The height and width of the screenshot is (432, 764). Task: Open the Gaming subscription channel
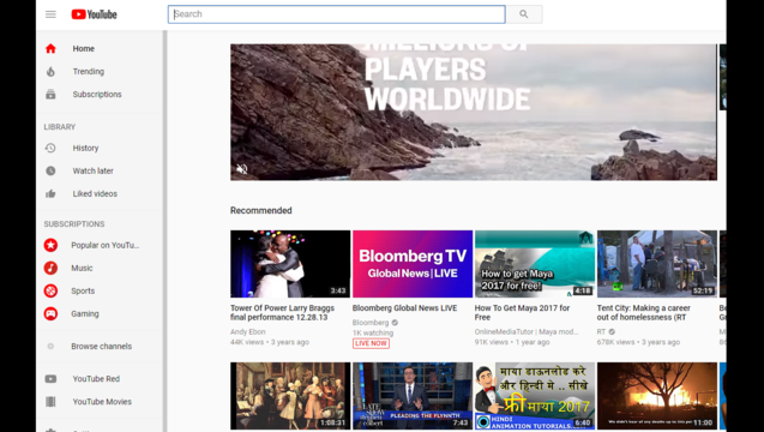pyautogui.click(x=99, y=314)
